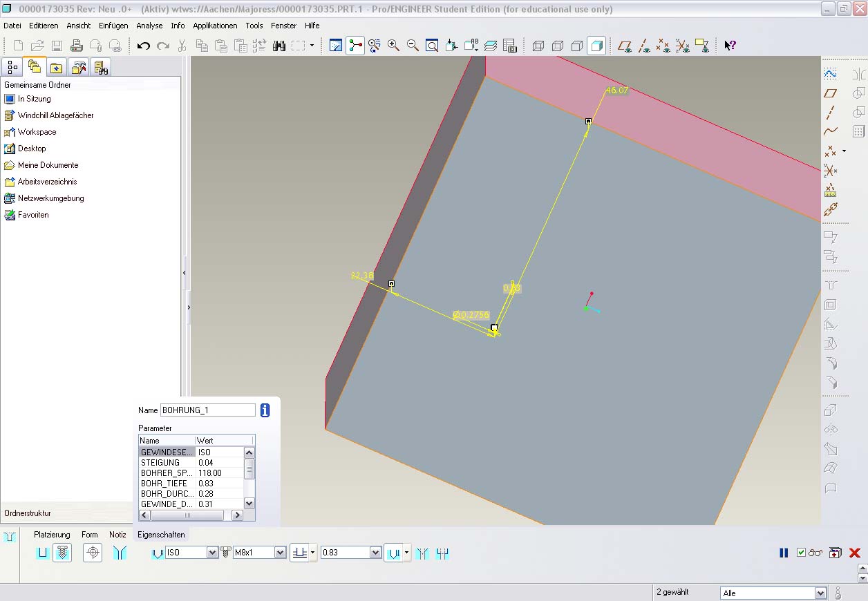Click the binoculars search icon
The image size is (868, 601).
point(279,46)
